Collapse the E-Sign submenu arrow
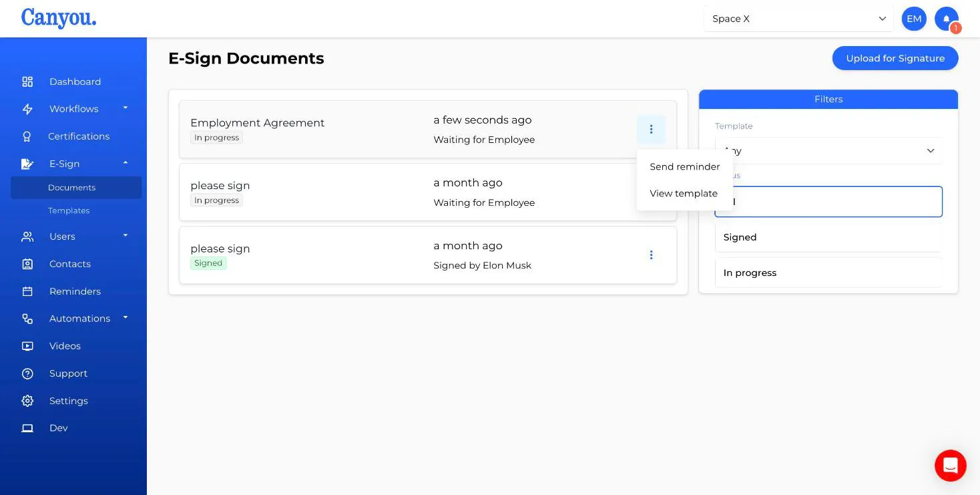Image resolution: width=980 pixels, height=495 pixels. coord(126,163)
